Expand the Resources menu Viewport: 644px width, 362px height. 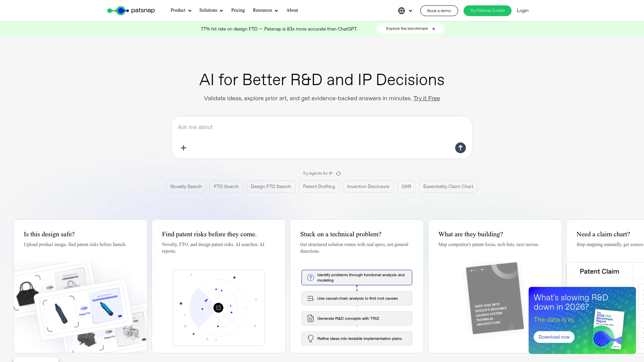pyautogui.click(x=266, y=10)
